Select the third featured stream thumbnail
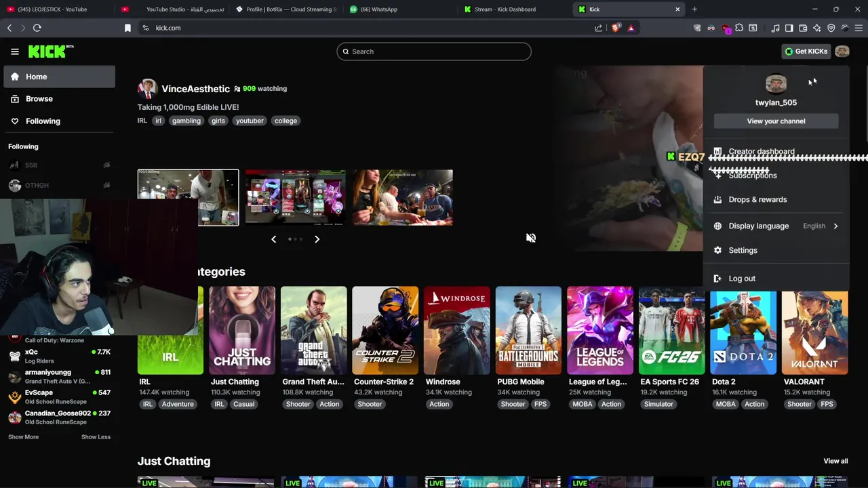The height and width of the screenshot is (488, 868). (x=402, y=197)
